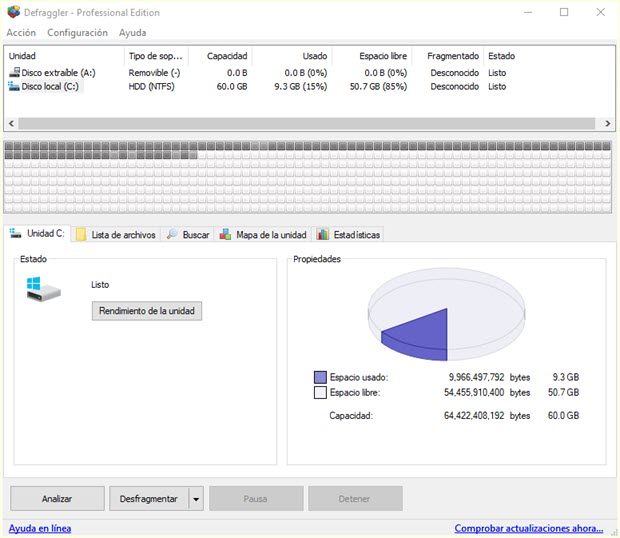Click the Windows drive icon in Estado
Screen dimensions: 620x538
[x=43, y=289]
